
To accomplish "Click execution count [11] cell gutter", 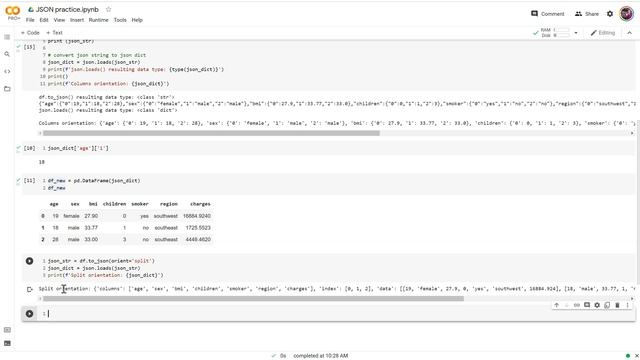I will click(29, 180).
